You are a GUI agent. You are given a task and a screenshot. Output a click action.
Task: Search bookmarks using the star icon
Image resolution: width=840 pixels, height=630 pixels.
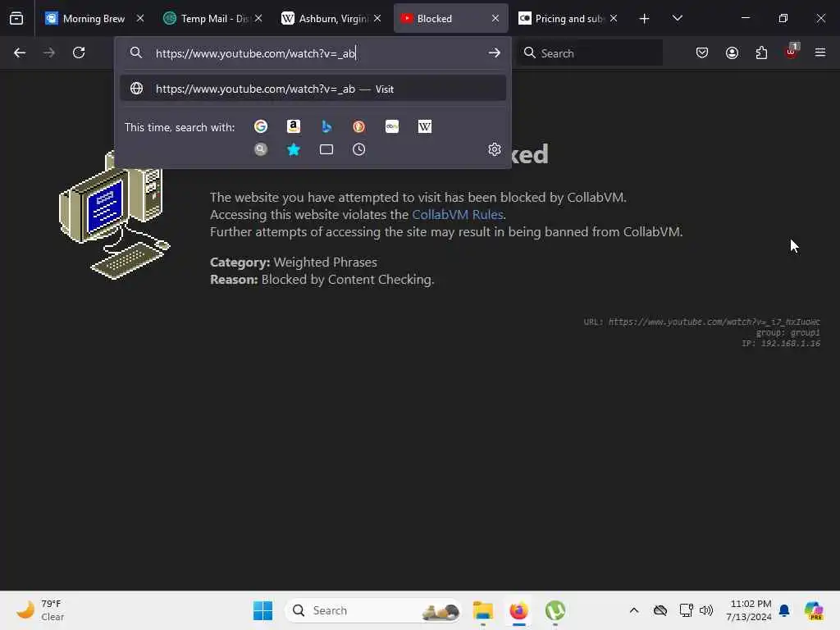tap(294, 149)
